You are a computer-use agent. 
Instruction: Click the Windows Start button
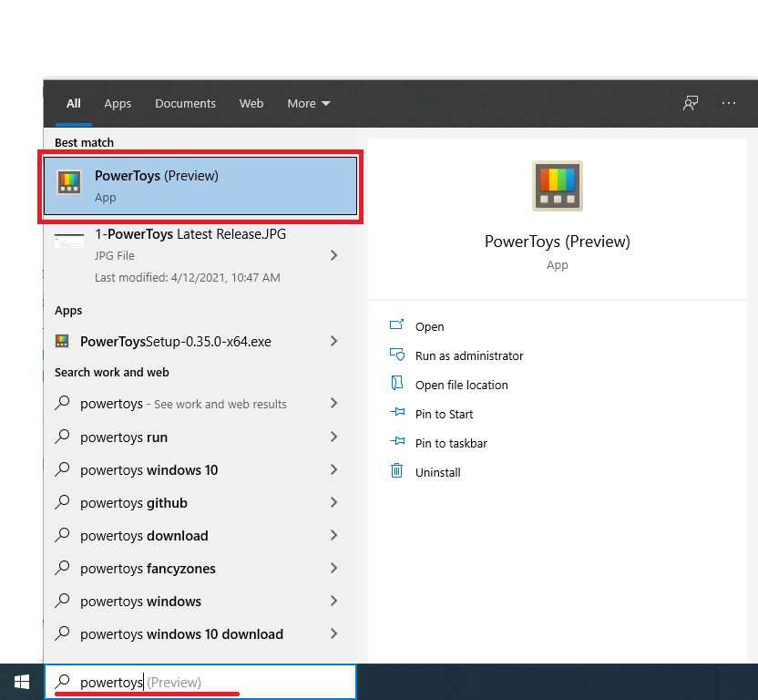pos(22,683)
